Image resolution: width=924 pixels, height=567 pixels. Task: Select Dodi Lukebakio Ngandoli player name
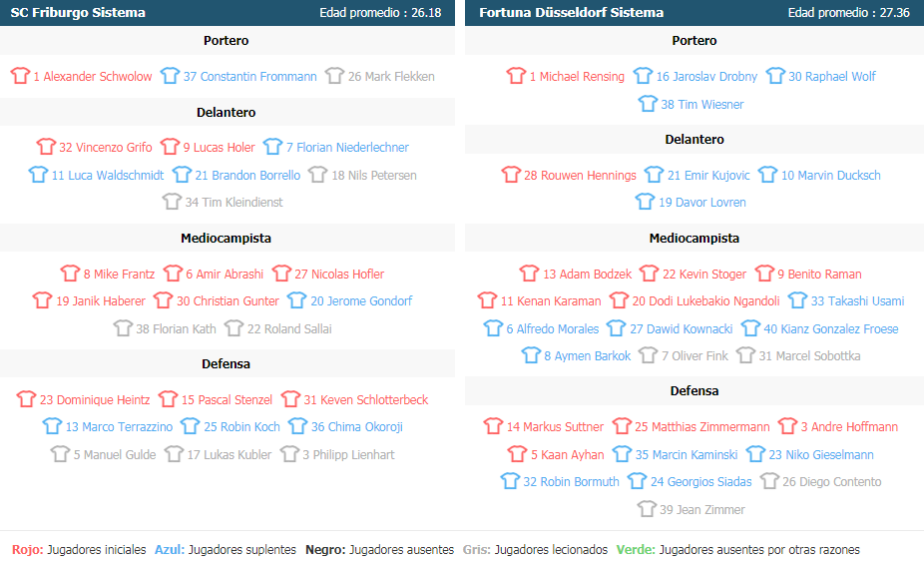[705, 301]
